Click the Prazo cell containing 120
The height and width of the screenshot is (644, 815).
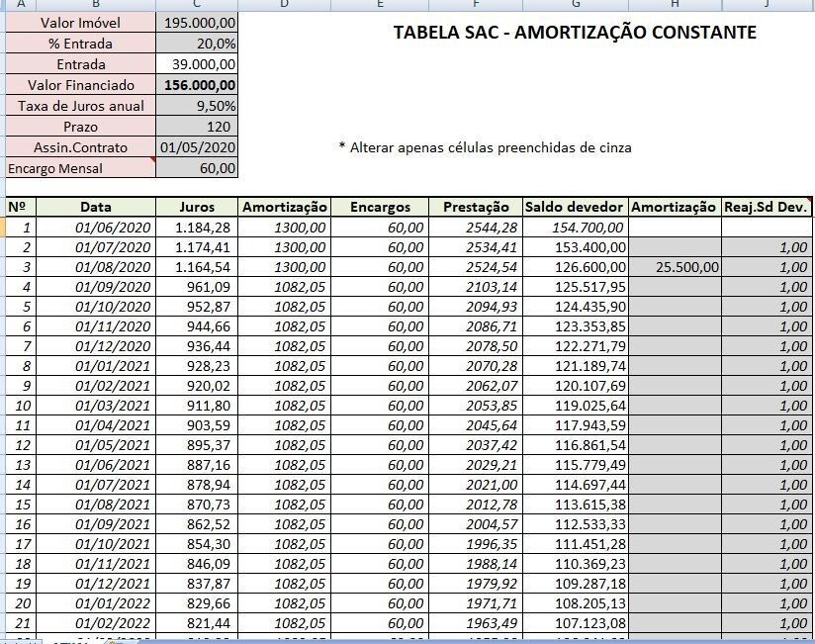point(197,127)
